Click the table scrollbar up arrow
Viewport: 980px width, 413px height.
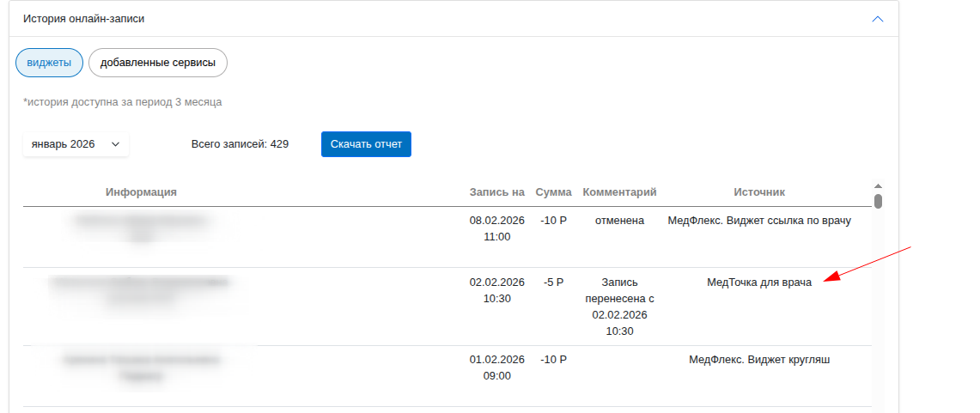point(878,185)
